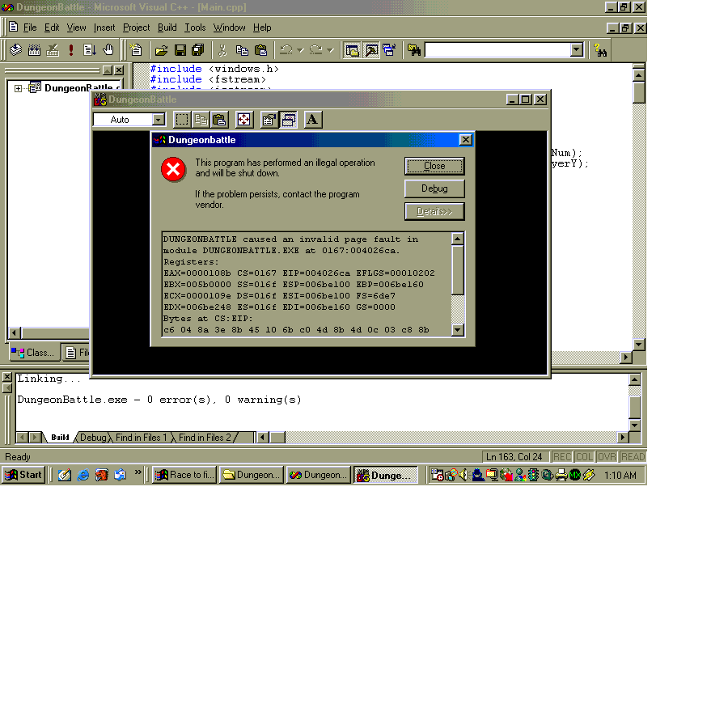This screenshot has height=728, width=728.
Task: Click the Font 'A' icon in console toolbar
Action: [x=313, y=120]
